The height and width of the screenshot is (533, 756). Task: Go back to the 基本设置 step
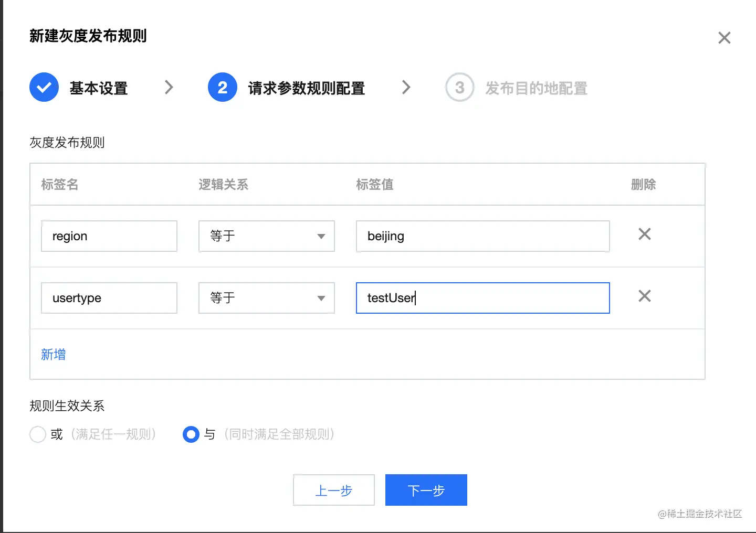99,88
